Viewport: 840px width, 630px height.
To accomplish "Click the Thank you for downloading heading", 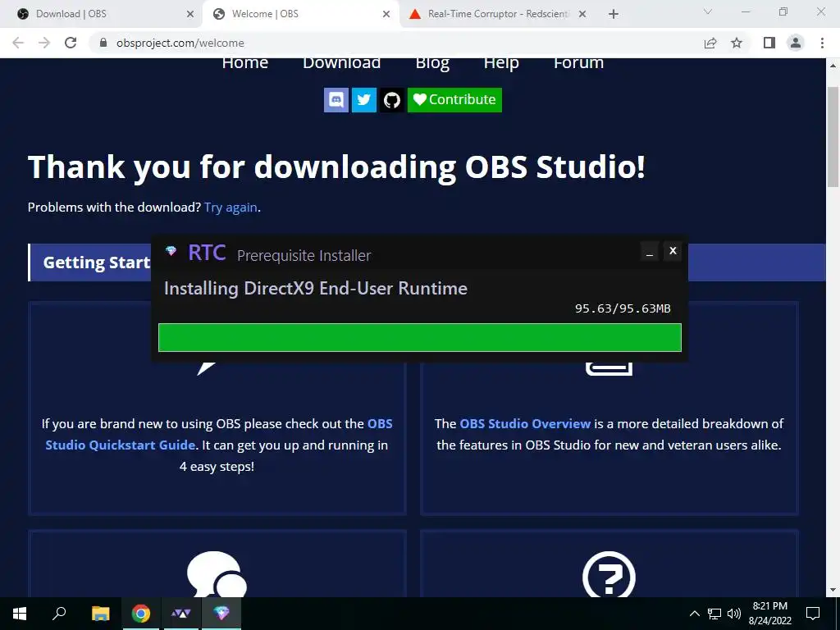I will (336, 167).
